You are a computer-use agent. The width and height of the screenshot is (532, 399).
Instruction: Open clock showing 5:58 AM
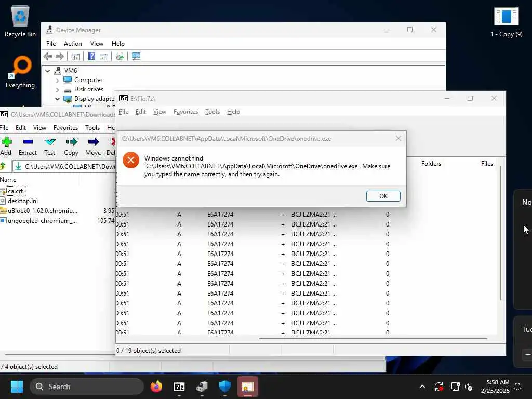(x=495, y=387)
